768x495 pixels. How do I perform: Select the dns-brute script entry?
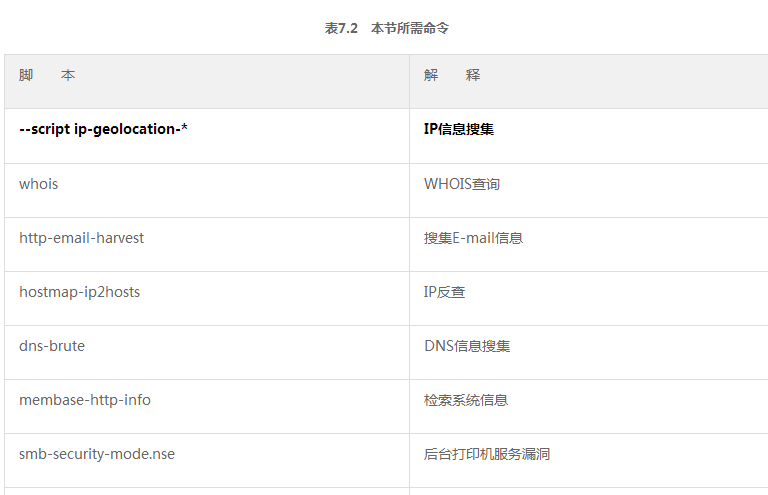click(52, 346)
